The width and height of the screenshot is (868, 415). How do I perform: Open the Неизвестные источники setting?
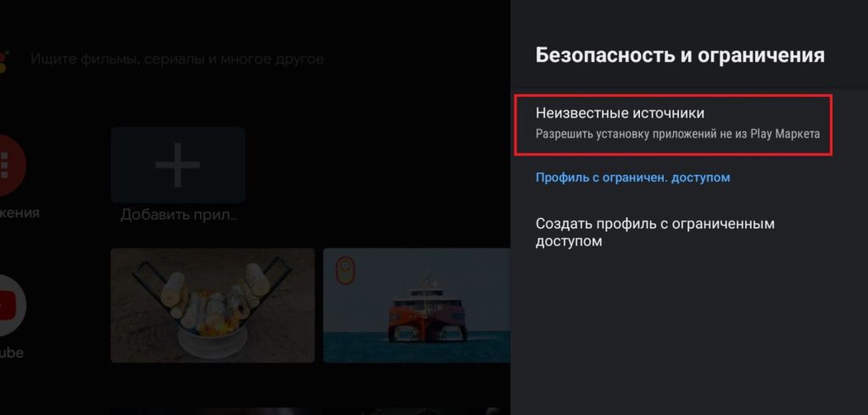click(673, 125)
